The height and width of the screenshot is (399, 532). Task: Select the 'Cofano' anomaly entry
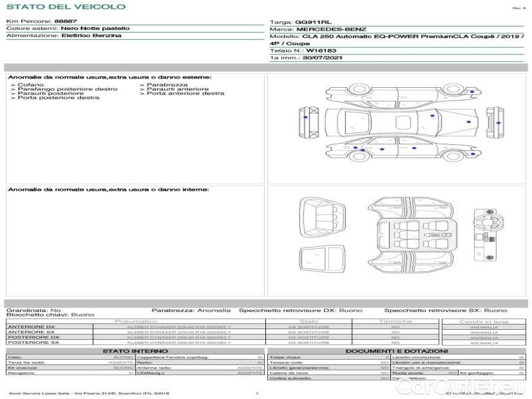pos(31,85)
